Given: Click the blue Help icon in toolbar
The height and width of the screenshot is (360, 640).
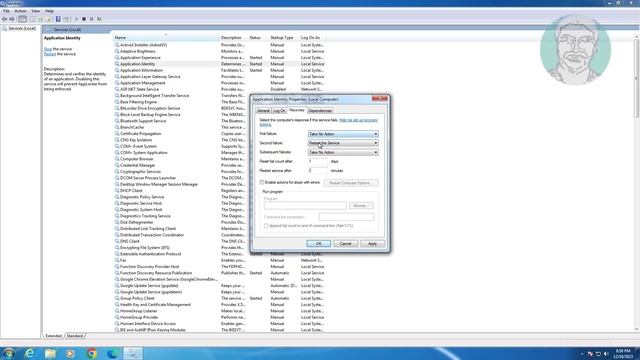Looking at the screenshot, I should click(58, 19).
